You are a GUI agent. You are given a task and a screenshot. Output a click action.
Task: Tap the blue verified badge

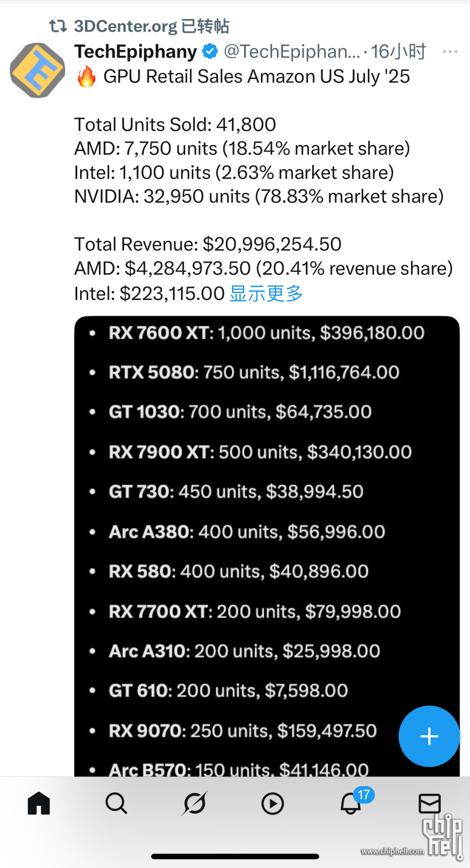click(210, 51)
